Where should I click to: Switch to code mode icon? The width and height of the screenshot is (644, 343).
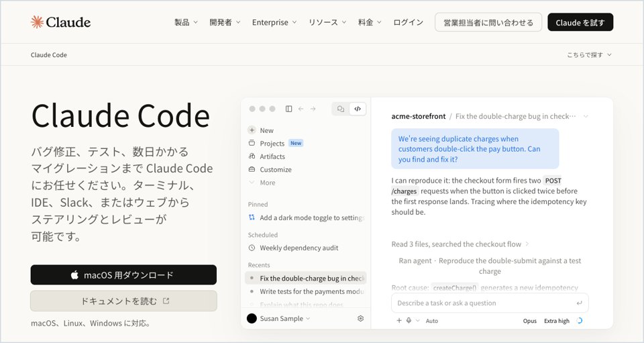click(358, 109)
